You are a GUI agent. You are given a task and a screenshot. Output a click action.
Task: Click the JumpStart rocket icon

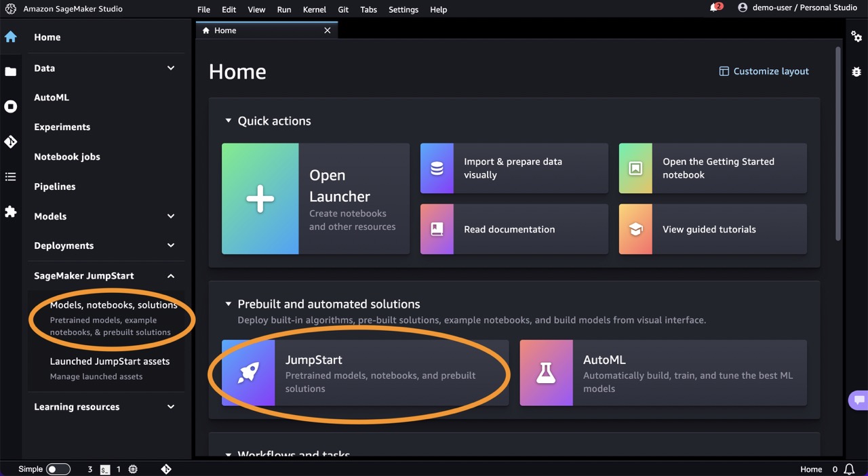[248, 373]
